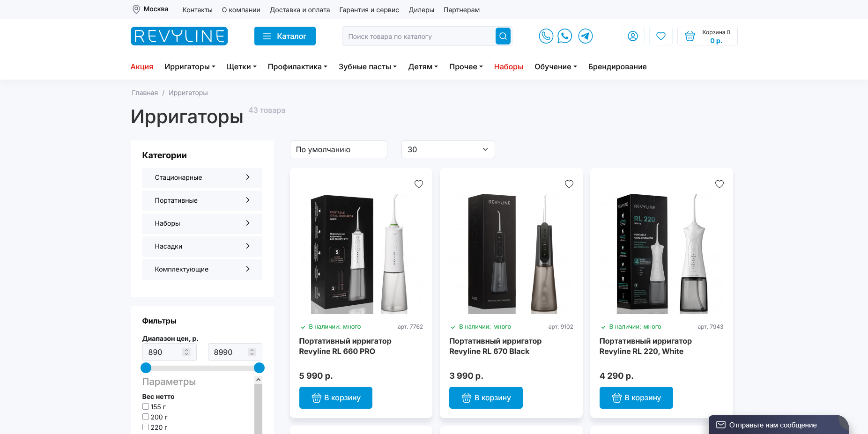868x434 pixels.
Task: Open Telegram chat icon
Action: 586,36
